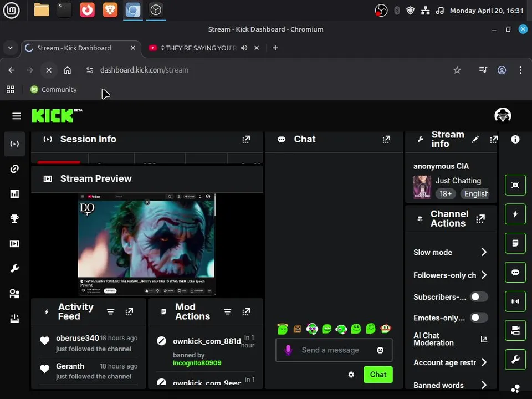
Task: Open the video clips sidebar icon
Action: (14, 244)
